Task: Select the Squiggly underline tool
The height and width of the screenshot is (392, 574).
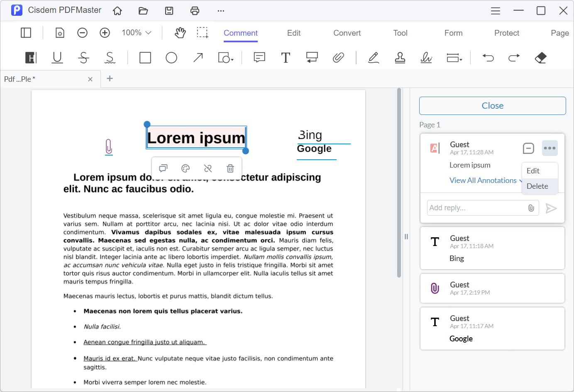Action: click(110, 58)
